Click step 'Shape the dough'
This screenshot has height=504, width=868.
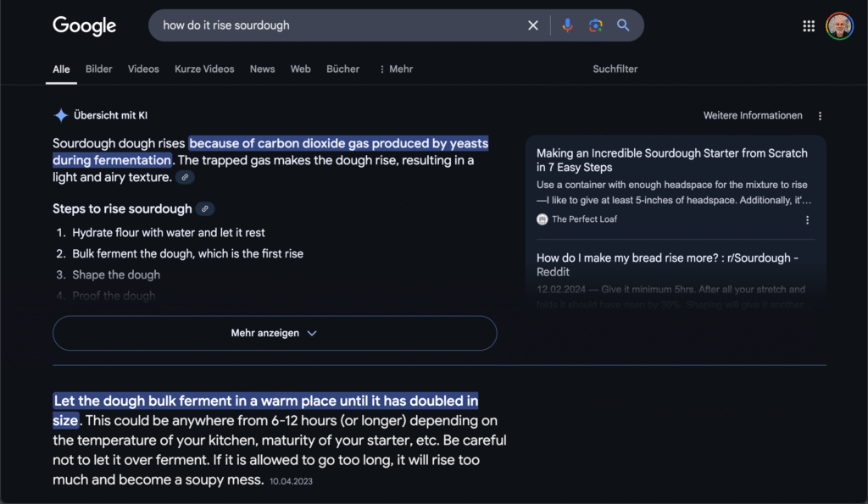[x=115, y=275]
